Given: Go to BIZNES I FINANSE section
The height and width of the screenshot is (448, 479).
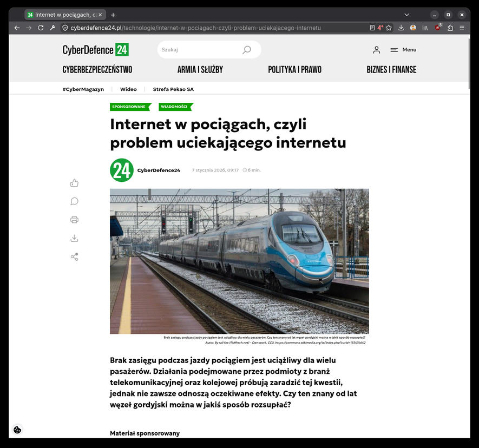Looking at the screenshot, I should click(x=391, y=70).
